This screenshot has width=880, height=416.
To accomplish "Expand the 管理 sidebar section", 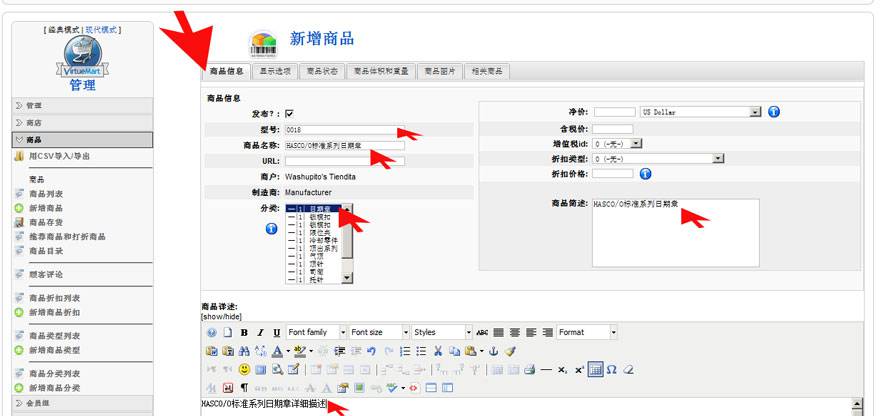I will 82,106.
